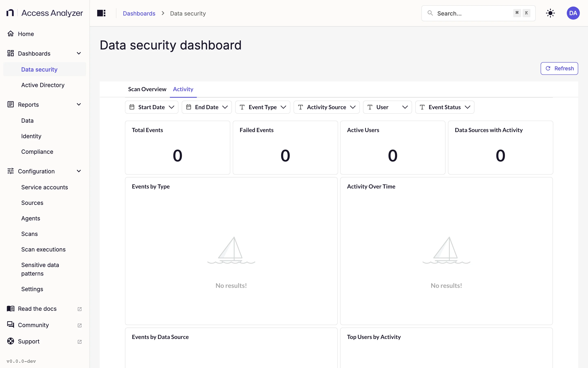Click Top Users by Activity heading
The height and width of the screenshot is (368, 588).
pos(374,337)
